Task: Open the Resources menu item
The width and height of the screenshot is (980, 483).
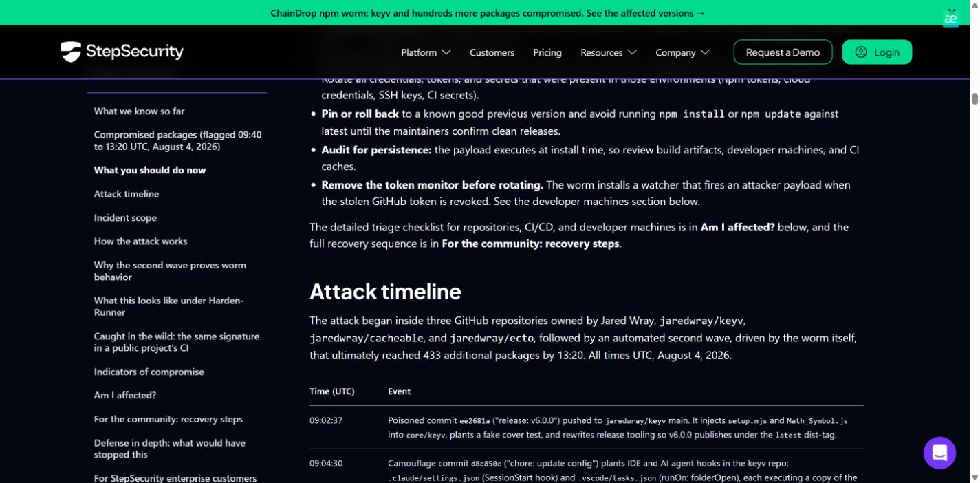Action: (601, 52)
